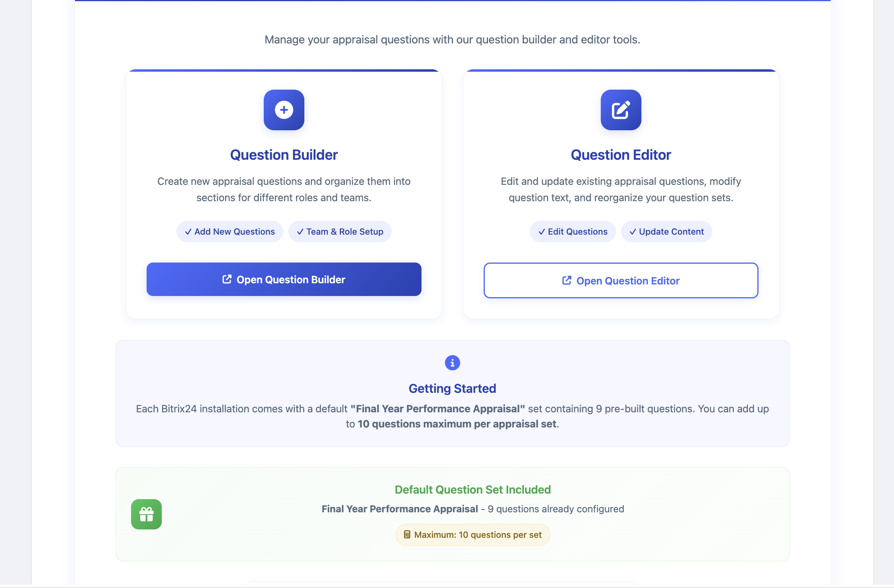This screenshot has width=894, height=588.
Task: Click the Add New Questions tag
Action: pos(230,232)
